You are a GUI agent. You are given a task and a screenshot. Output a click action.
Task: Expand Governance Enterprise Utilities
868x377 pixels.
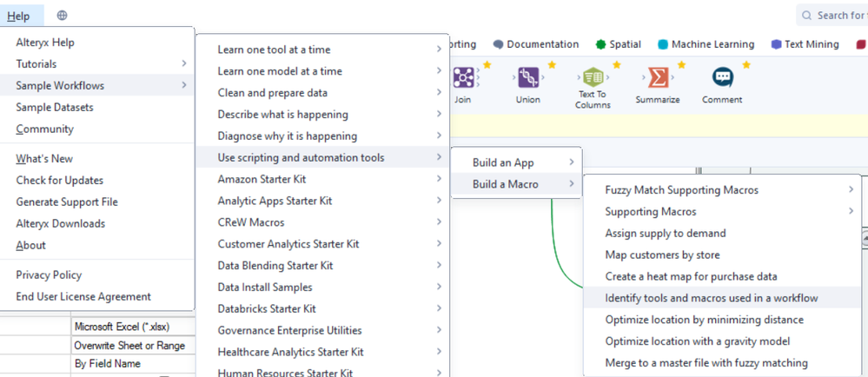(322, 330)
